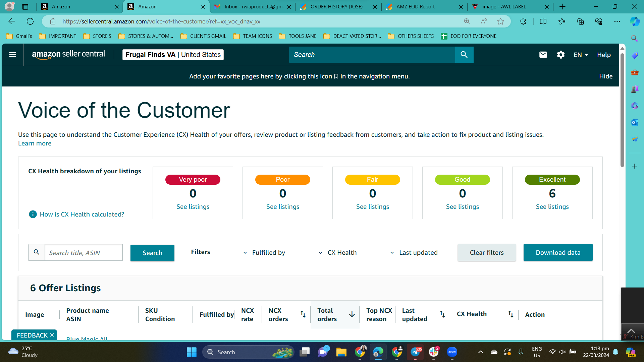Viewport: 644px width, 362px height.
Task: Expand the Fulfilled by filter dropdown
Action: (264, 253)
